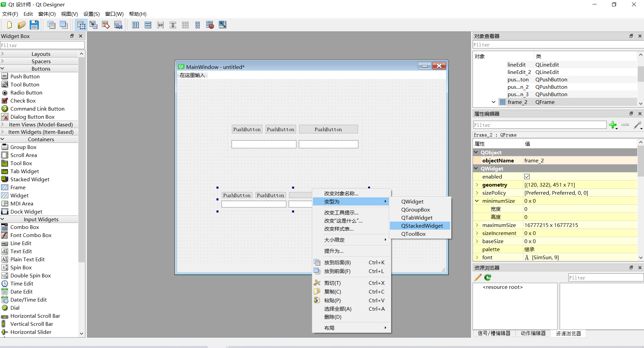
Task: Click the first PushButton in the form
Action: (x=247, y=129)
